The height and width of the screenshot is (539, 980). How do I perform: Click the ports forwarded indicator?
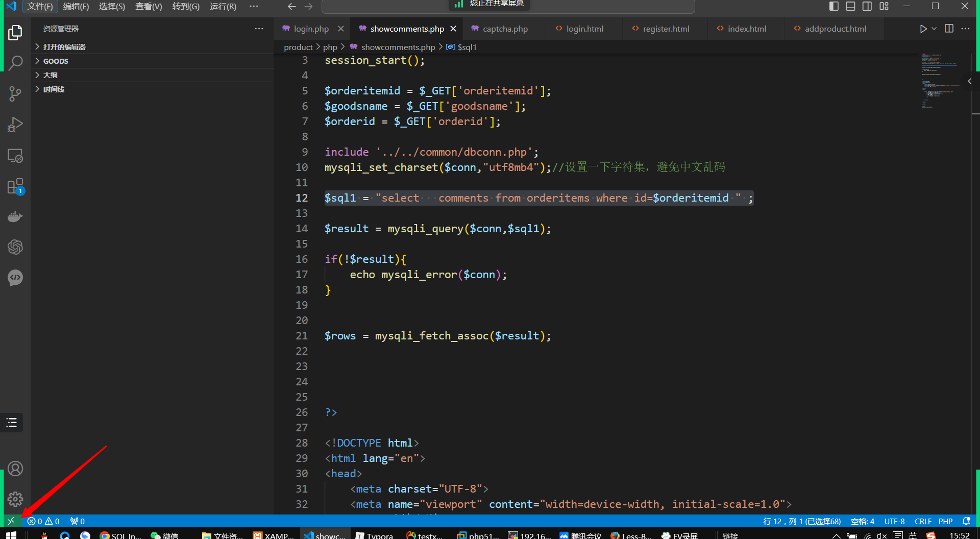pyautogui.click(x=78, y=521)
